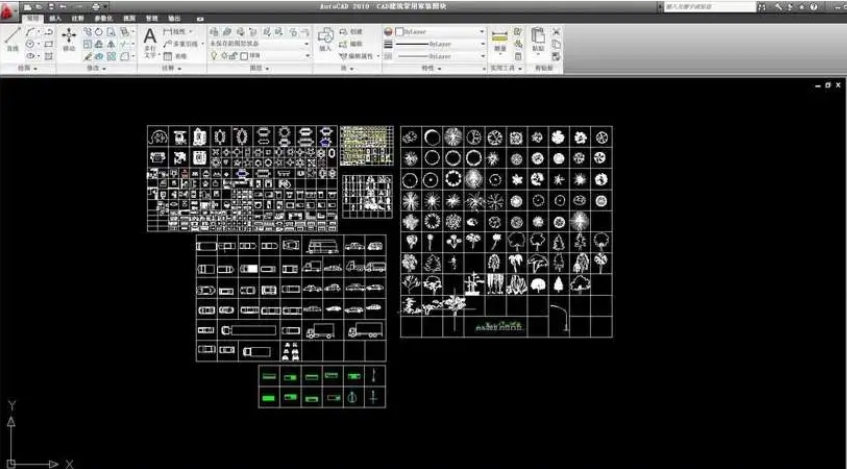Expand the Draw (绘图) panel

coord(28,69)
